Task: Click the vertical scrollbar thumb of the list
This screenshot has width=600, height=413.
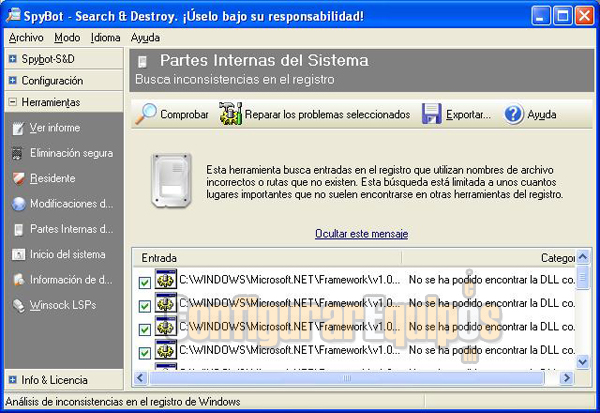Action: point(582,277)
